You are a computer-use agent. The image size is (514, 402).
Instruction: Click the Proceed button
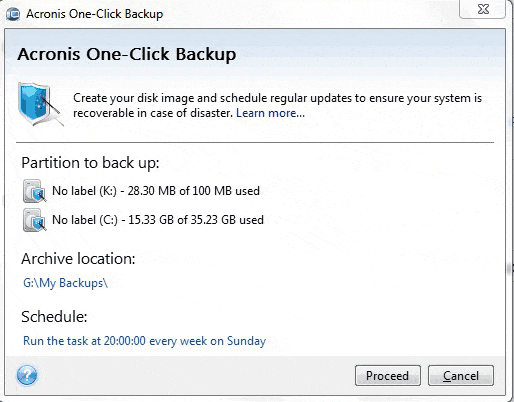tap(388, 376)
